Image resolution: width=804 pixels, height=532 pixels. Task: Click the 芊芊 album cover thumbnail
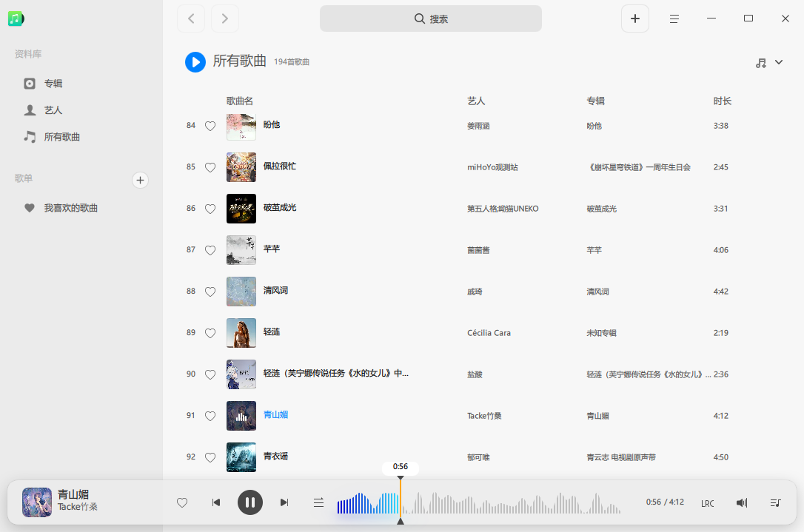(x=241, y=250)
